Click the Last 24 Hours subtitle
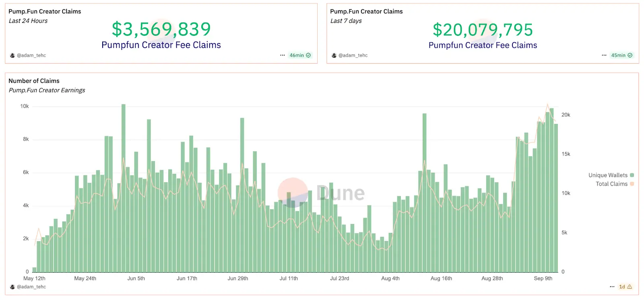Viewport: 644px width, 300px height. [x=28, y=21]
